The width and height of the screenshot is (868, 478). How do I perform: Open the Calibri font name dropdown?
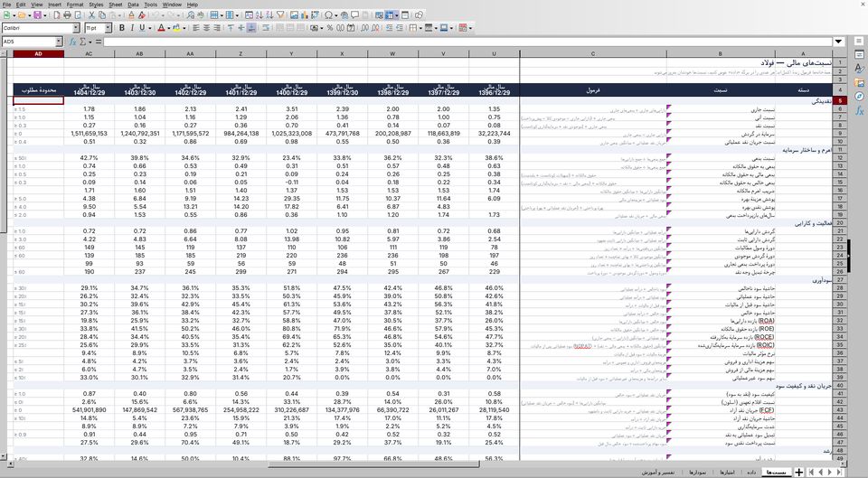(76, 28)
